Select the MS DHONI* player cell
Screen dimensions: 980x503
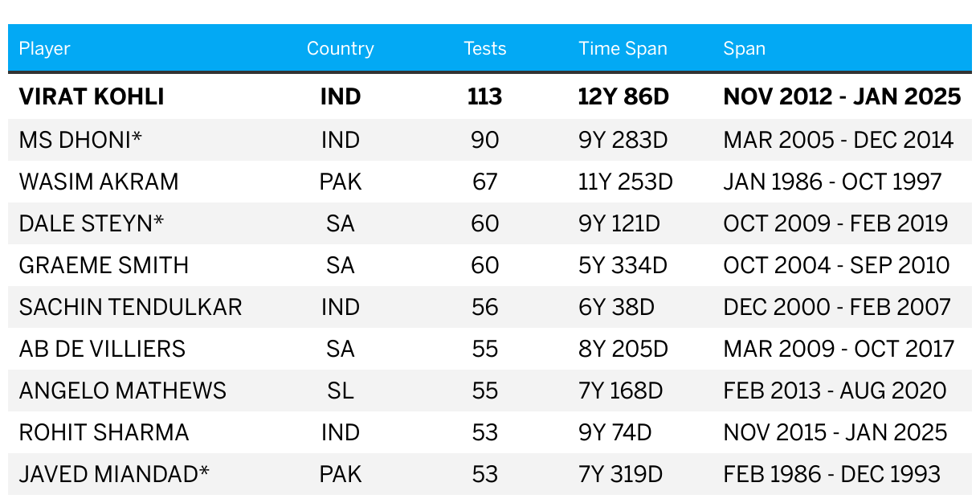(x=80, y=140)
